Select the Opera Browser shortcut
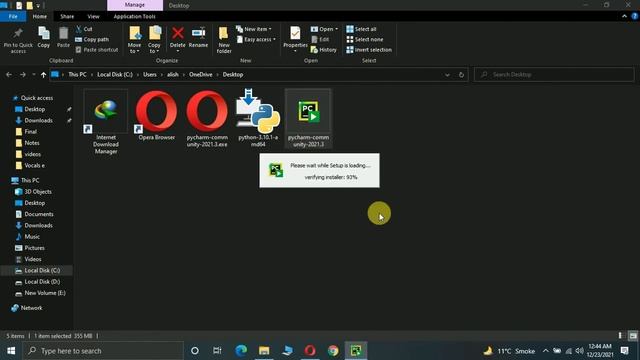This screenshot has width=640, height=360. pyautogui.click(x=157, y=115)
